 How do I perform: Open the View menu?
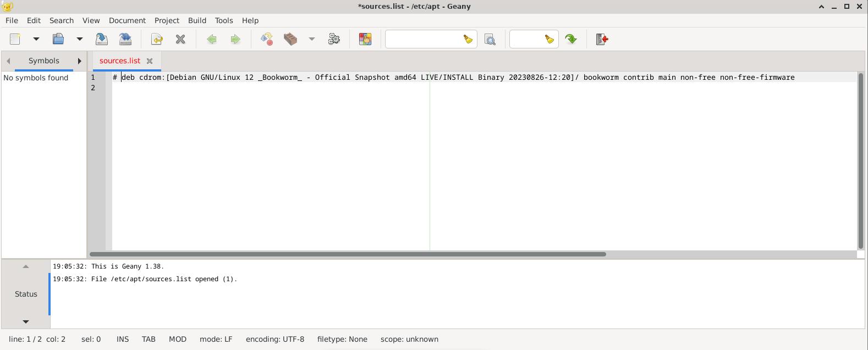tap(91, 20)
